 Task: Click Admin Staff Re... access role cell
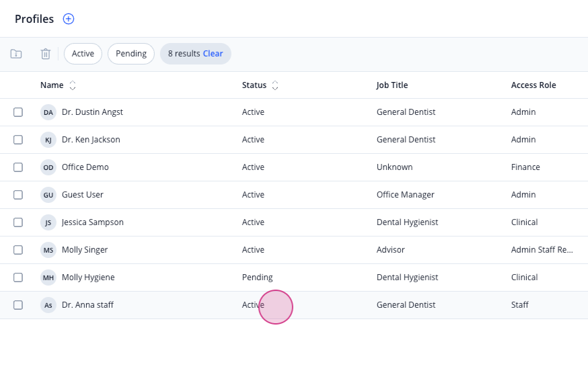[x=542, y=250]
